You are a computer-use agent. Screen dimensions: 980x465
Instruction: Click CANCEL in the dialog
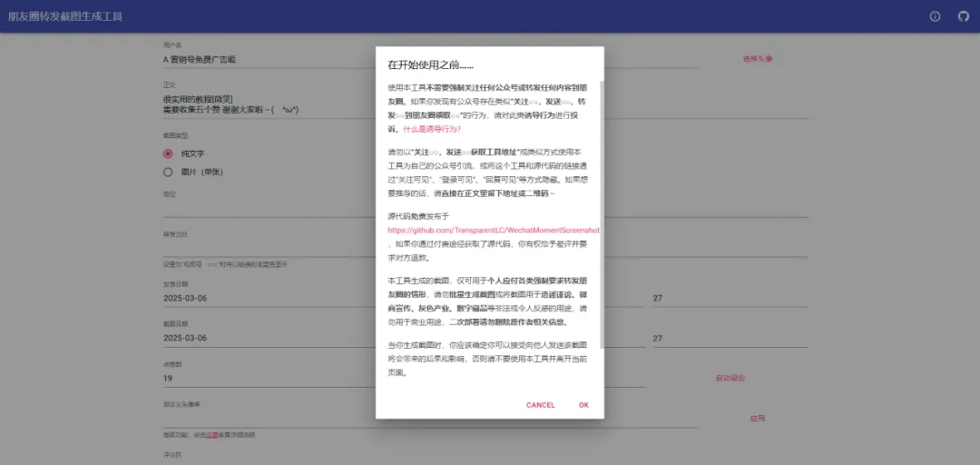click(x=540, y=405)
